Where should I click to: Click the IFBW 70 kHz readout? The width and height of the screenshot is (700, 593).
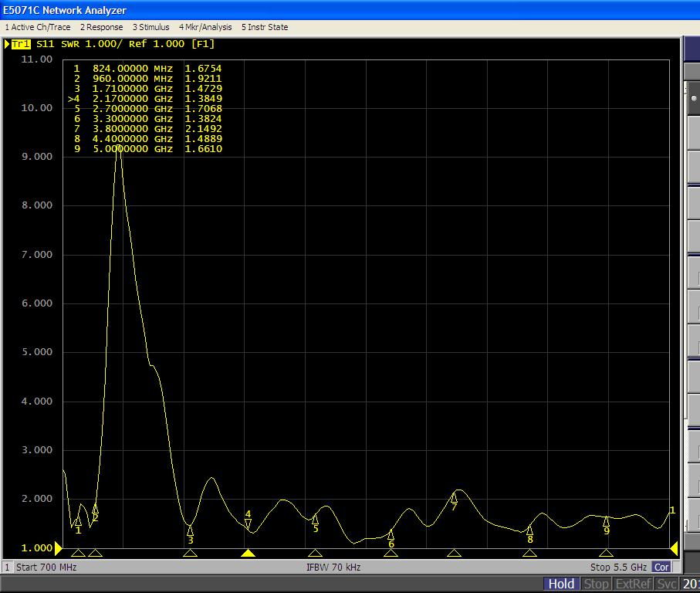(x=333, y=567)
